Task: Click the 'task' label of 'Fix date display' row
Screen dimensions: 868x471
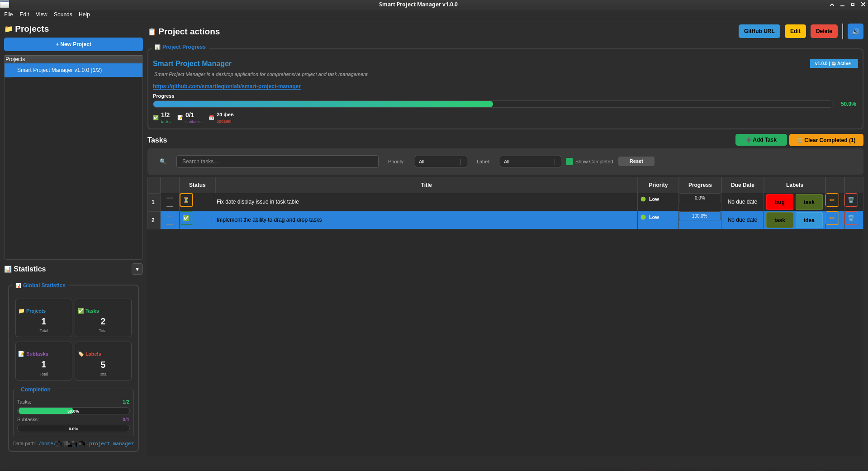Action: coord(809,202)
